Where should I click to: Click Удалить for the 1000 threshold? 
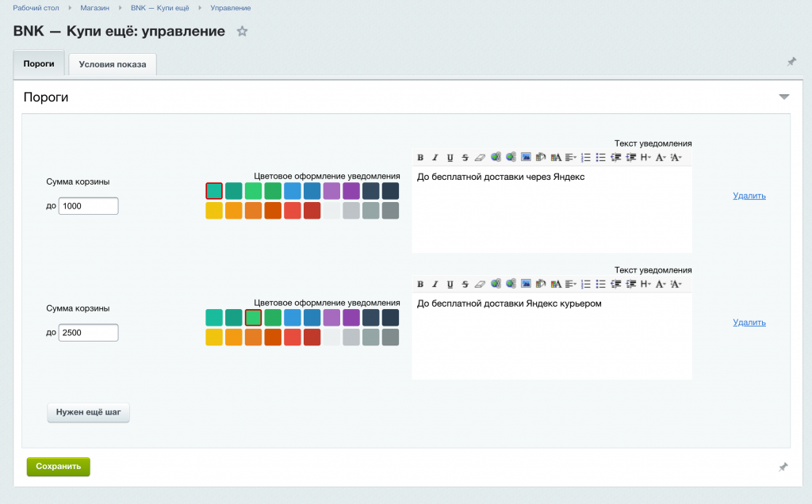(749, 196)
